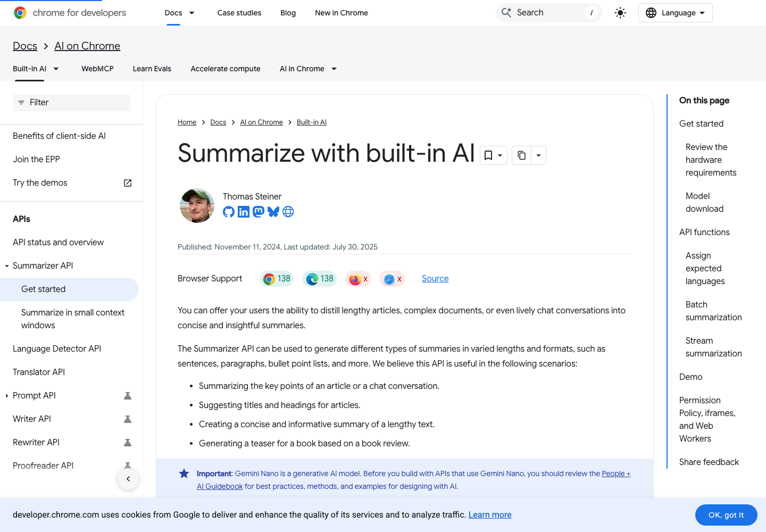Click the copy page icon
The height and width of the screenshot is (532, 766).
coord(521,155)
